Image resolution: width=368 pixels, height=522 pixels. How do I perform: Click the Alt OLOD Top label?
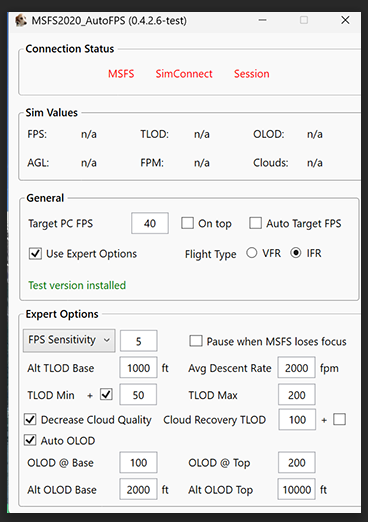point(221,490)
